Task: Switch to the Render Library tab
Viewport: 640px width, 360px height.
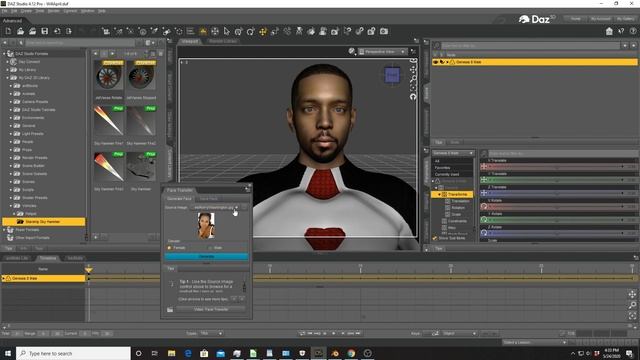Action: coord(222,41)
